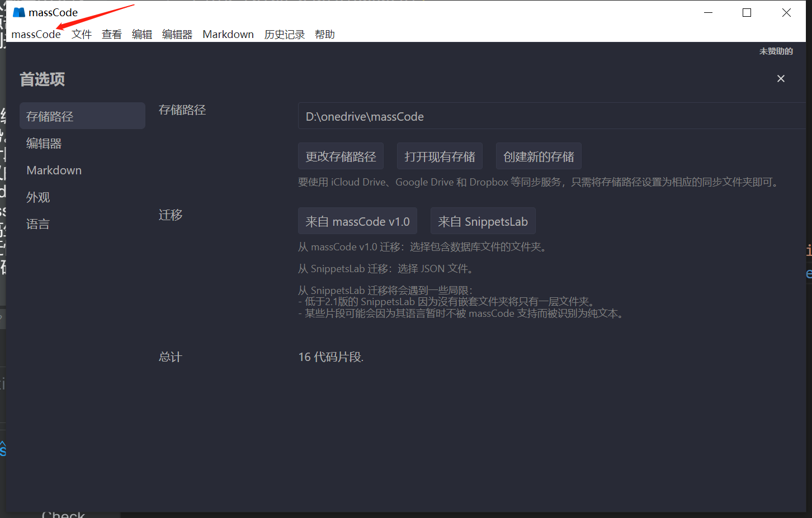Click the 未赞助的 label
812x518 pixels.
click(x=776, y=51)
